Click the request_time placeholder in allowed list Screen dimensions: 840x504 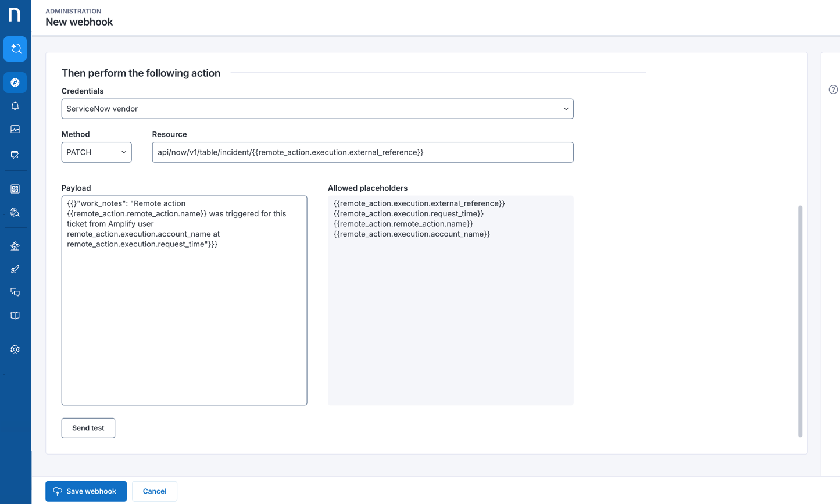tap(409, 214)
